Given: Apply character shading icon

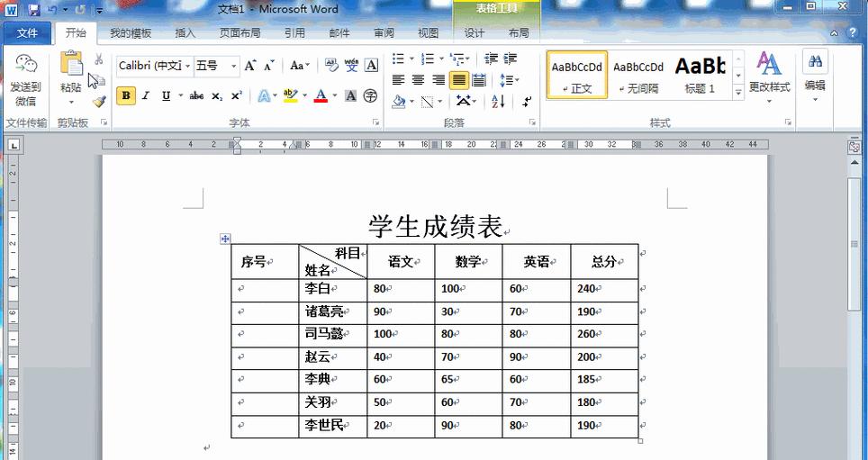Looking at the screenshot, I should pos(350,96).
